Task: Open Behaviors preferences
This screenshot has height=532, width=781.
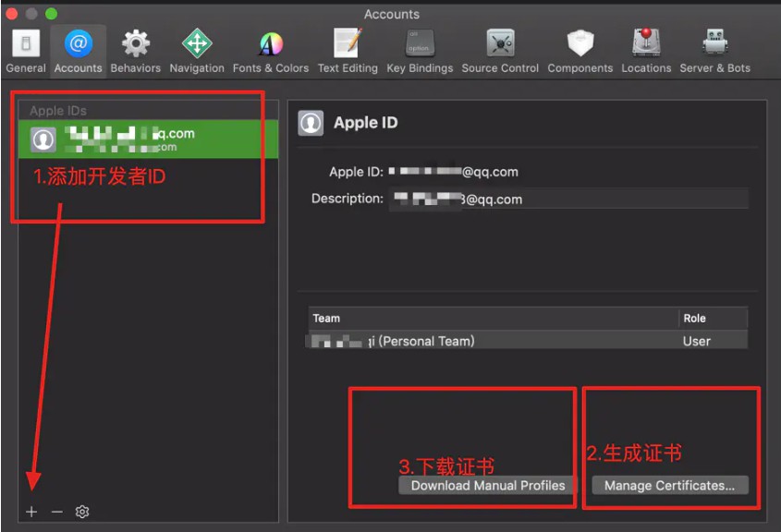Action: click(135, 51)
